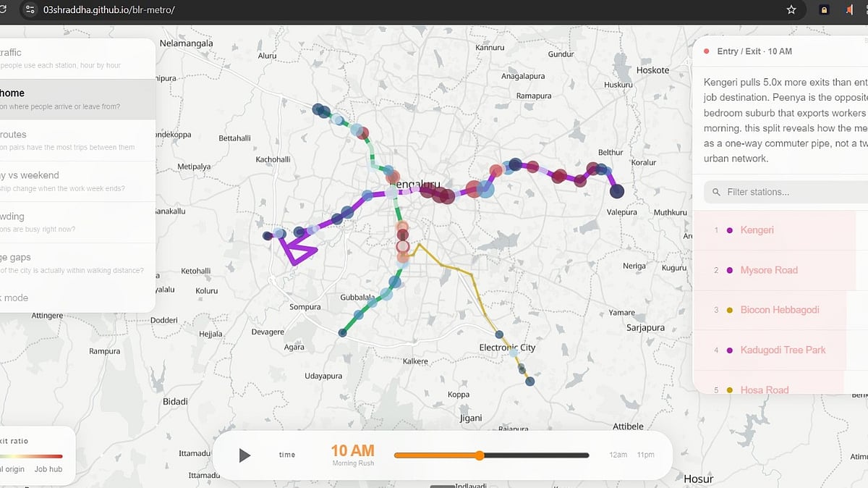Image resolution: width=868 pixels, height=488 pixels.
Task: Click the red dot before Entry / Exit header
Action: (706, 51)
